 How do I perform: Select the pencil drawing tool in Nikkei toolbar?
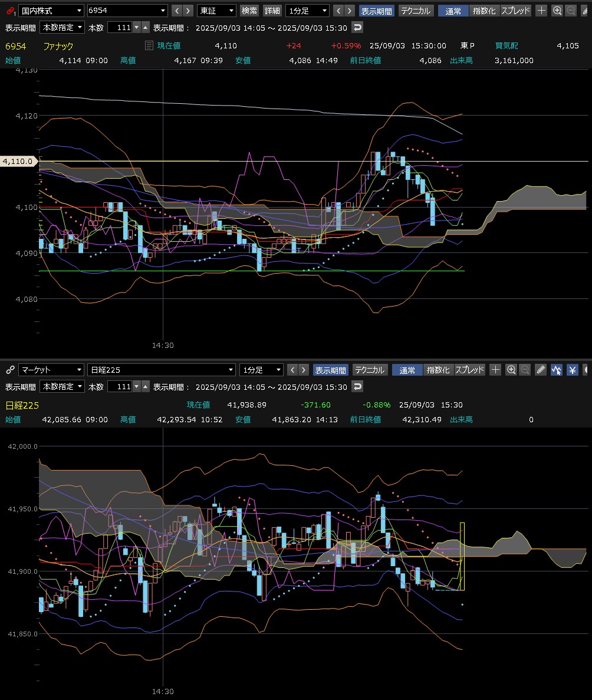tap(541, 370)
